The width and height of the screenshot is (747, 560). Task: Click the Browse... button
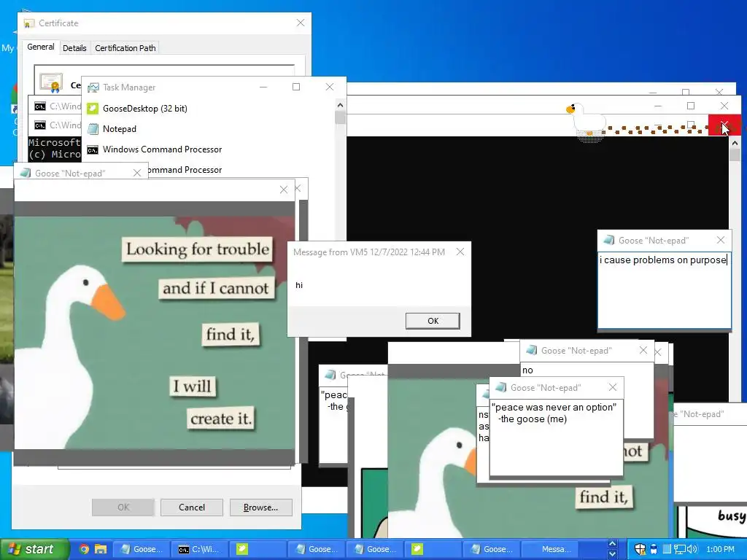click(260, 507)
